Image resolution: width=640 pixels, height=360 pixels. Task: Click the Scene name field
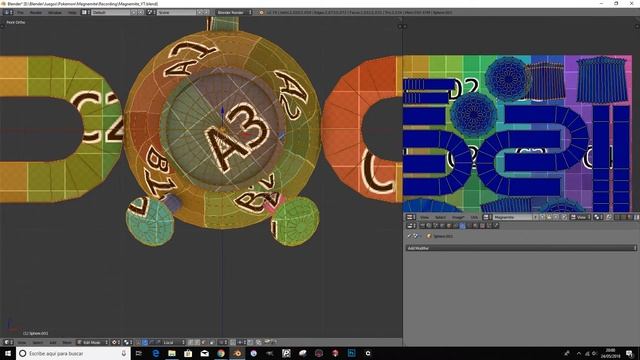(176, 12)
